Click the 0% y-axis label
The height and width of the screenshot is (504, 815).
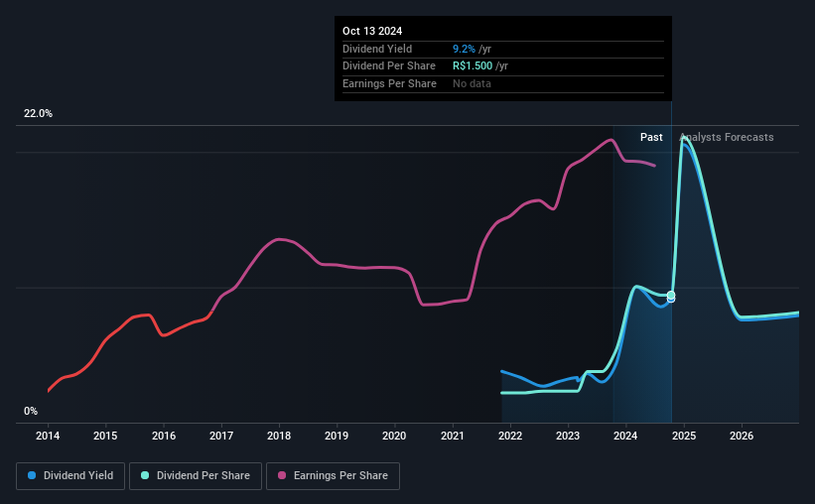(31, 411)
